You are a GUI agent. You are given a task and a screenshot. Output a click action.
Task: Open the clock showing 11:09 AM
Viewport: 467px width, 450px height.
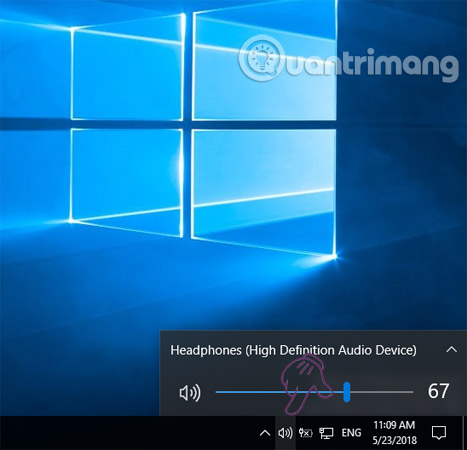point(394,433)
